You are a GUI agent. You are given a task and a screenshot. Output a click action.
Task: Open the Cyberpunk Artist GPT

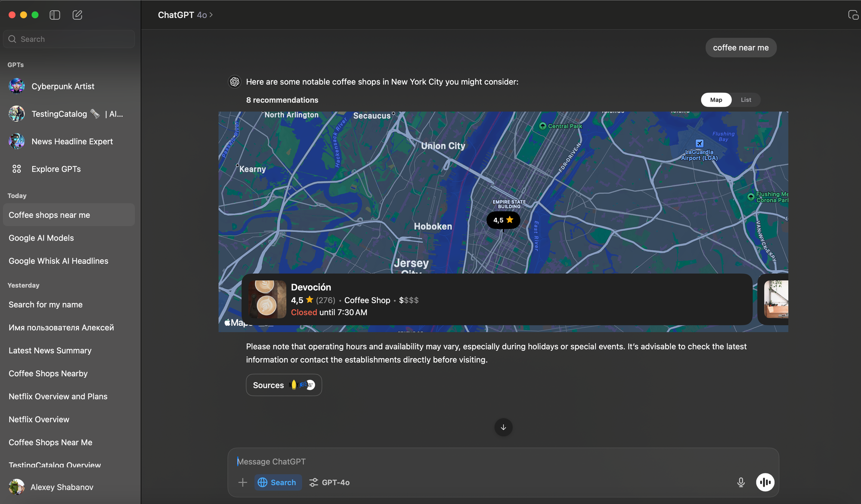pos(63,87)
